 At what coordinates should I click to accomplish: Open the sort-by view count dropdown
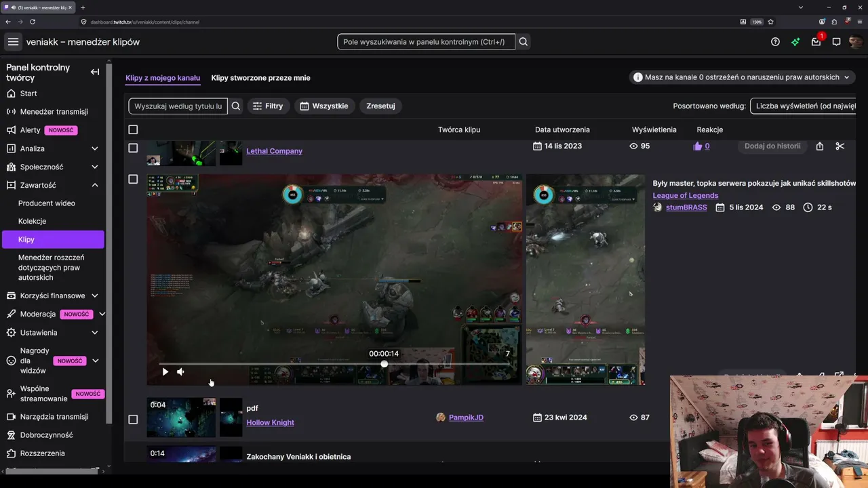tap(803, 106)
